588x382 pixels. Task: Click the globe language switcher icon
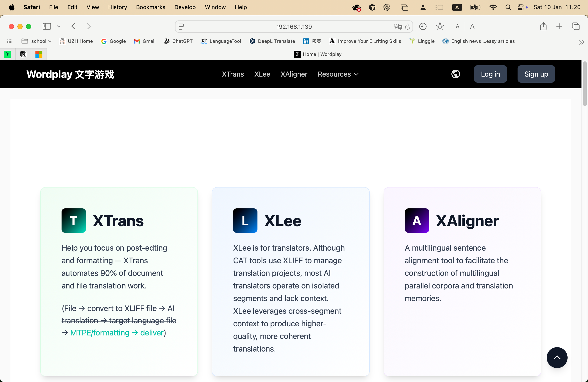pyautogui.click(x=456, y=74)
